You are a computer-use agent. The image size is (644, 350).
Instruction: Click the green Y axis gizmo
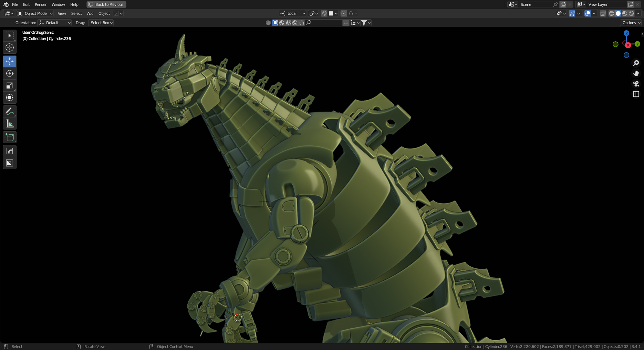(x=637, y=44)
